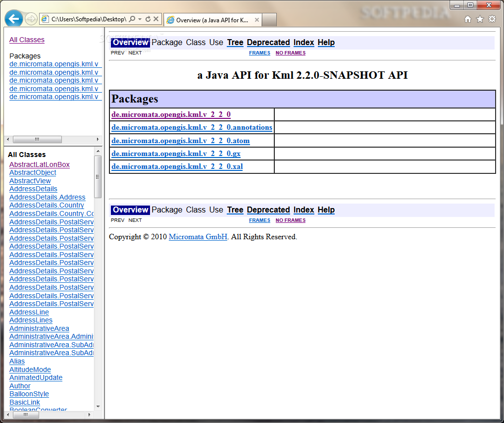
Task: Click top navigation Overview item
Action: [130, 43]
